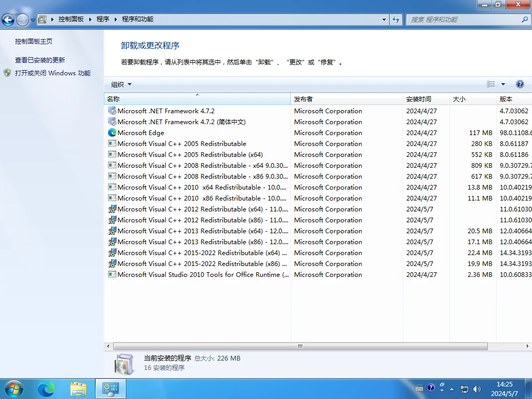Open the address bar history dropdown
532x399 pixels.
pos(384,20)
